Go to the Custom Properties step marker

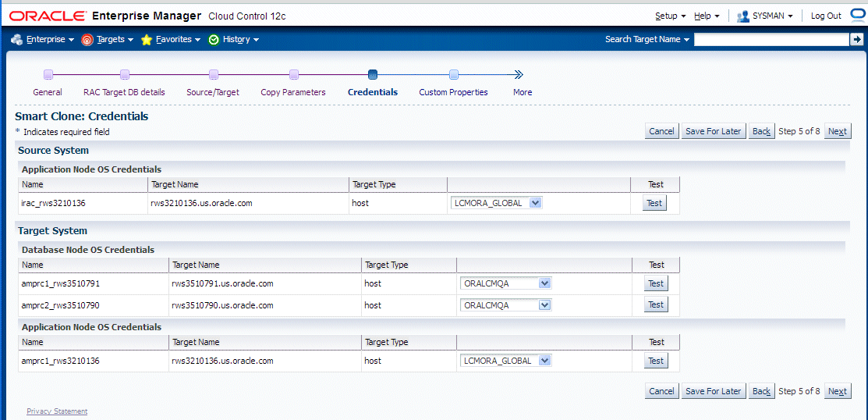tap(453, 74)
